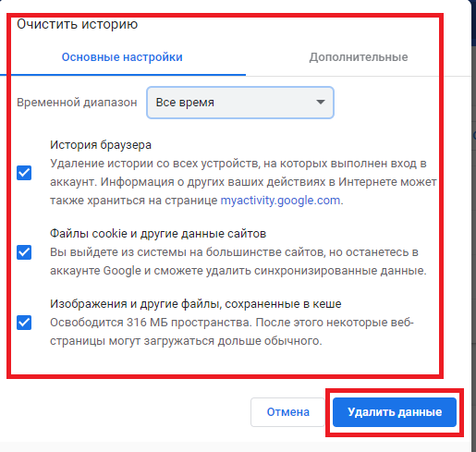This screenshot has width=476, height=452.
Task: Switch to the Основные настройки tab
Action: pos(122,57)
